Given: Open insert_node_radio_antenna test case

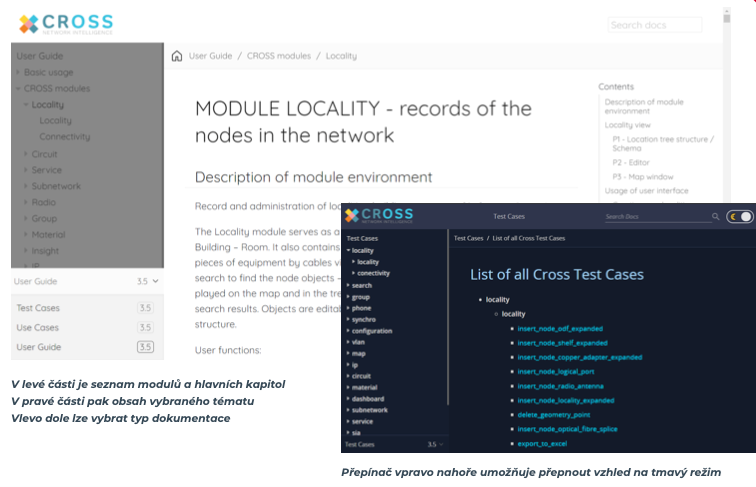Looking at the screenshot, I should click(x=560, y=386).
